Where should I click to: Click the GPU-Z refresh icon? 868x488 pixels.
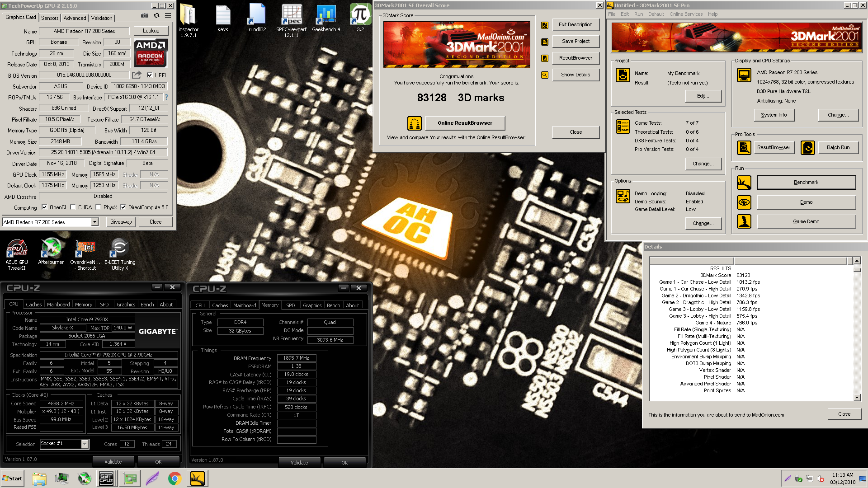pyautogui.click(x=156, y=15)
